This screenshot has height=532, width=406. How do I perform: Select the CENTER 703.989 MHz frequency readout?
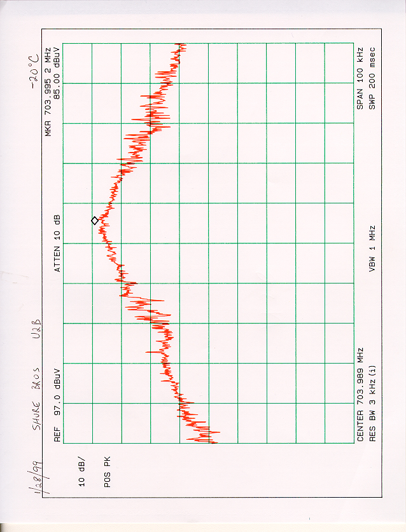click(360, 395)
